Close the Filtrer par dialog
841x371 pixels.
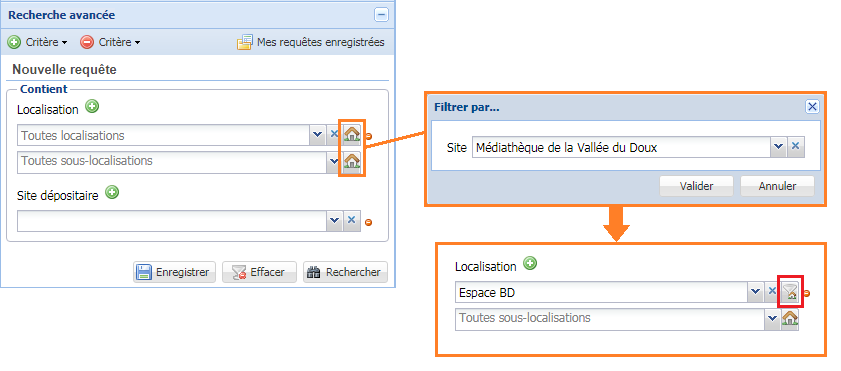[x=813, y=107]
